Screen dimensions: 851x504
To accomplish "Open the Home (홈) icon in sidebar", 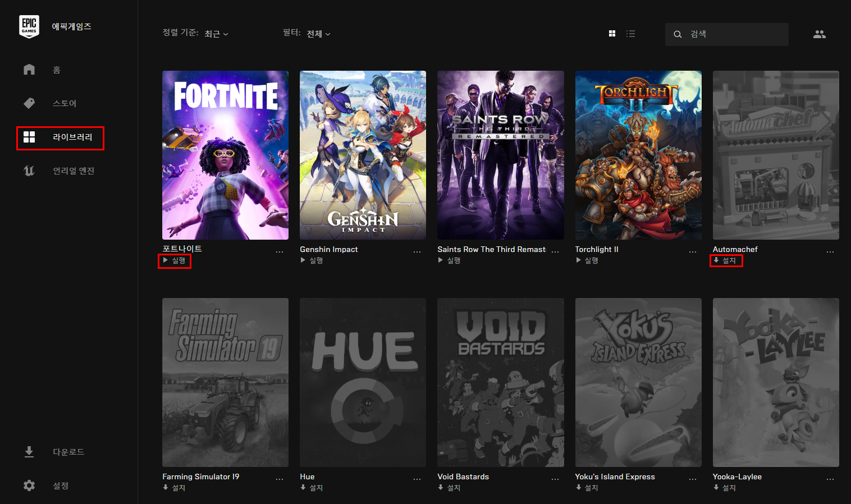I will point(29,69).
